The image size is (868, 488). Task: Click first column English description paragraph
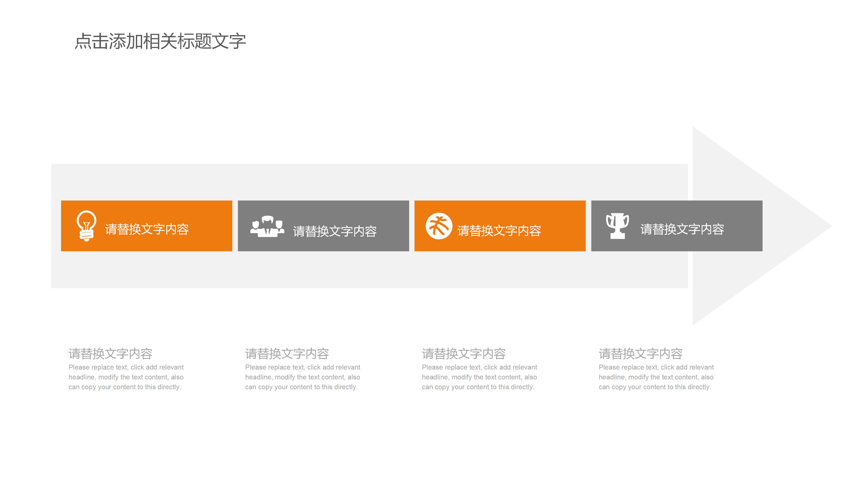coord(126,377)
